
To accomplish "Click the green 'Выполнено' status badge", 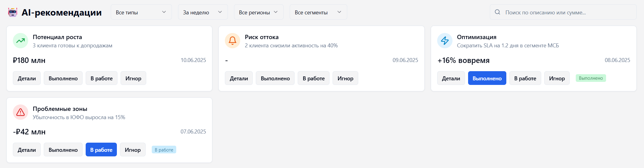I will point(590,78).
